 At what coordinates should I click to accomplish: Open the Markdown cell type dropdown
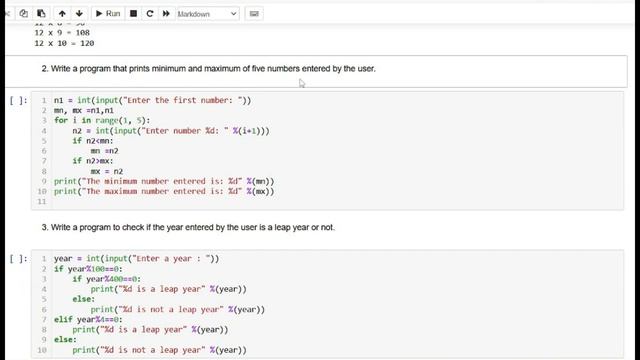coord(208,14)
